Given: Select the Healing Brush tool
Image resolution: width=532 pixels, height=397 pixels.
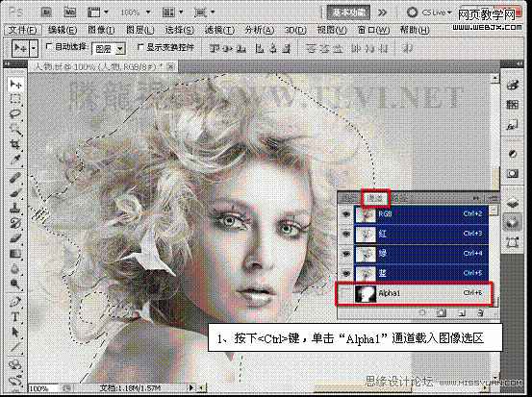Looking at the screenshot, I should 15,178.
